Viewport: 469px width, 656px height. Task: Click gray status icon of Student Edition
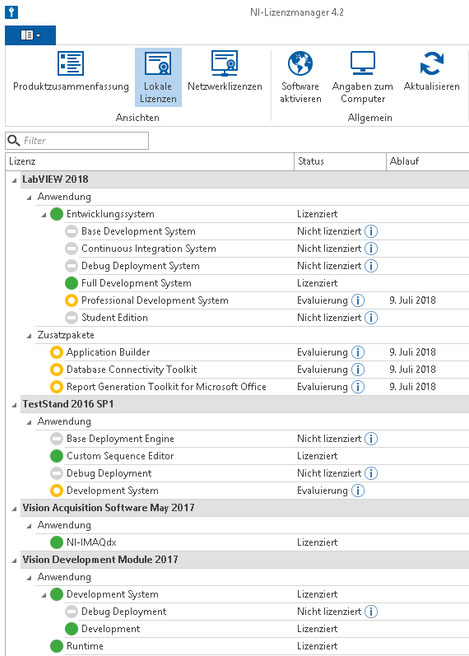tap(72, 318)
